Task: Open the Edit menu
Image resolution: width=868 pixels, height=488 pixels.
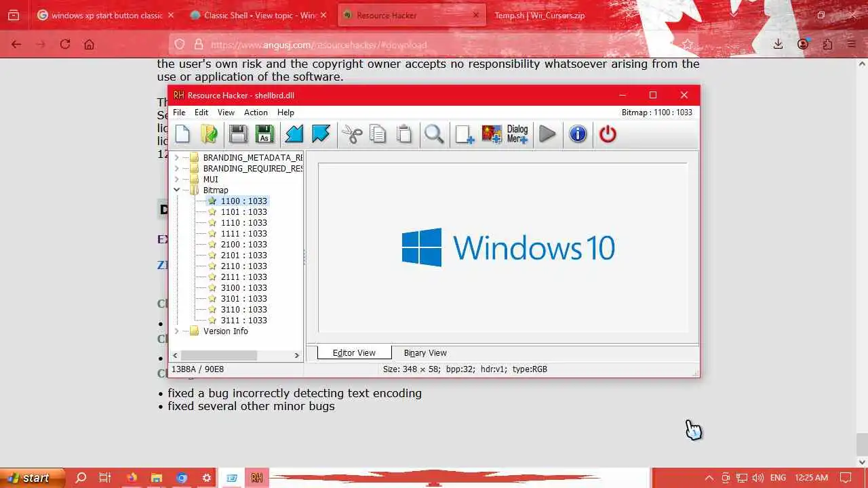Action: 201,113
